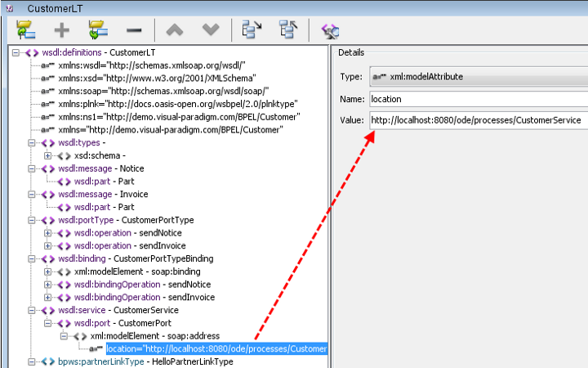
Task: Click the add element folder icon in toolbar
Action: pos(26,30)
